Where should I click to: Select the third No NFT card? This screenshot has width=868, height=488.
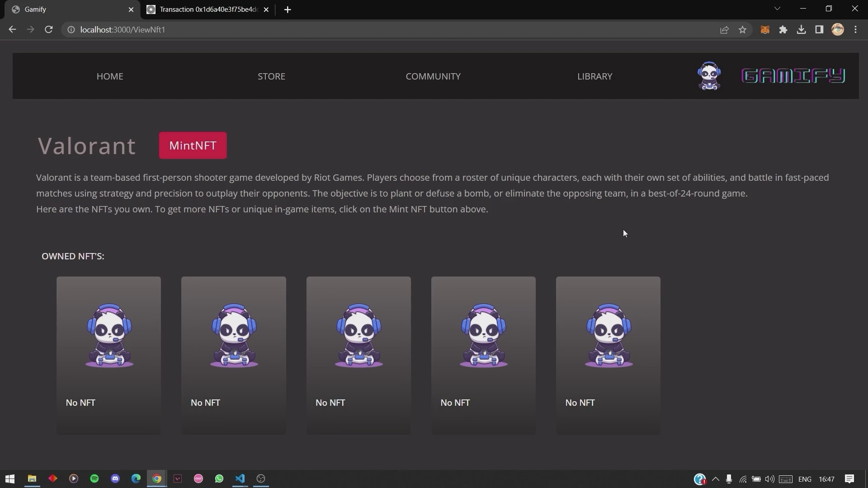(x=359, y=356)
